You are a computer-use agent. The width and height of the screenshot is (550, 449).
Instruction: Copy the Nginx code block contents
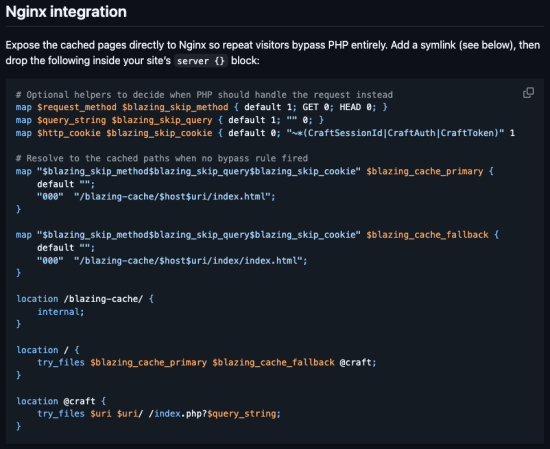point(528,93)
